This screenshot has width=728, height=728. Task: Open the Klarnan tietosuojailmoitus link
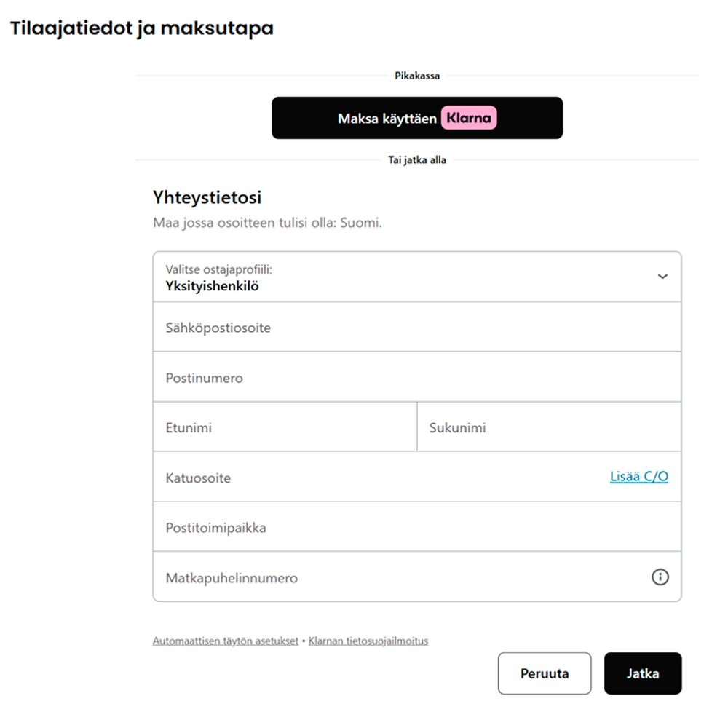(368, 641)
